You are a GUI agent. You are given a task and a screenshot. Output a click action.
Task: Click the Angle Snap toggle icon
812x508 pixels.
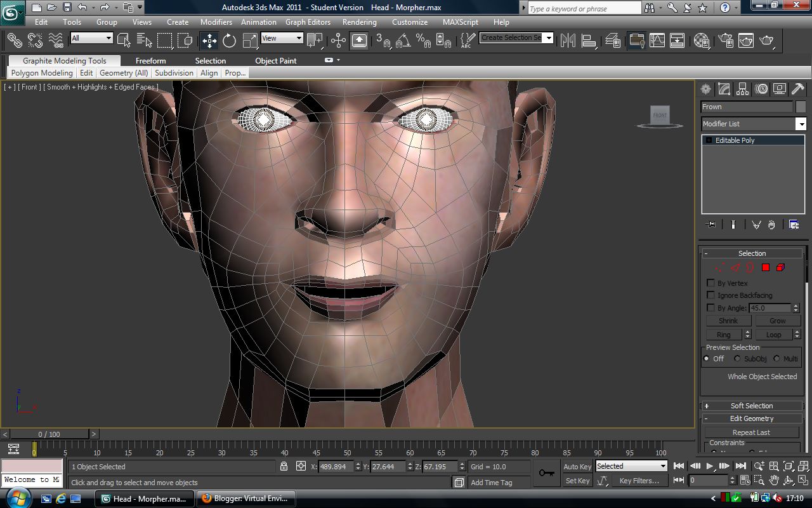point(403,41)
